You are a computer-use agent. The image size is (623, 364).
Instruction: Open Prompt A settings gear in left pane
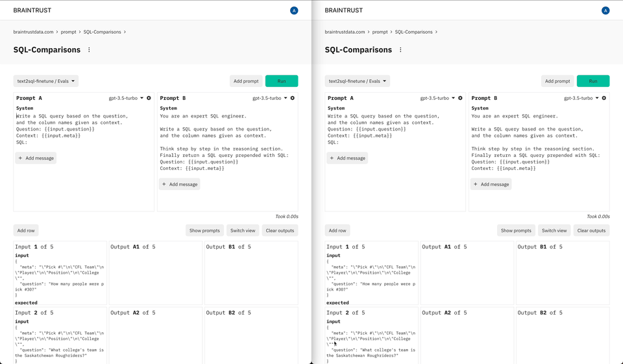(149, 98)
